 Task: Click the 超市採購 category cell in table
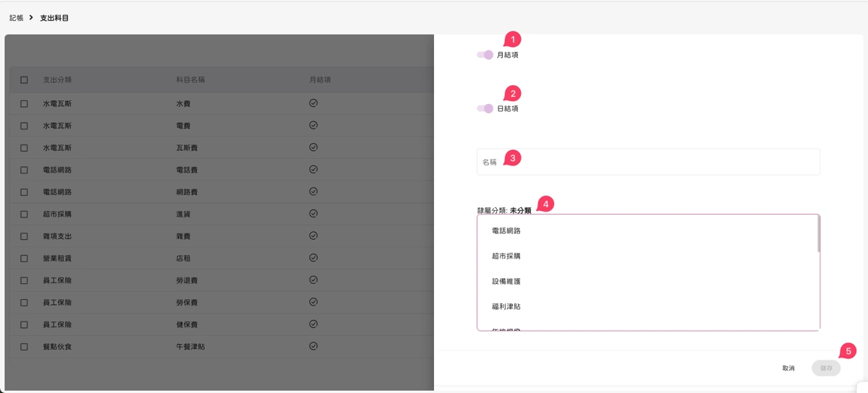click(x=57, y=215)
